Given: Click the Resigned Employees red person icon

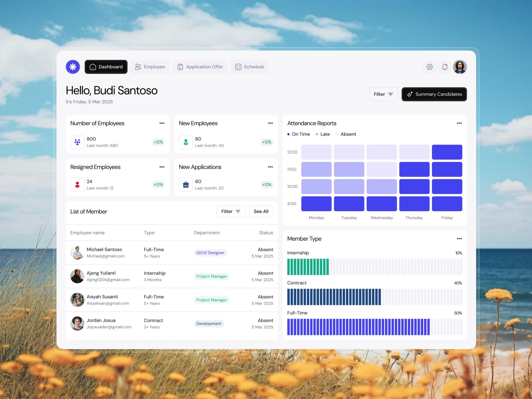Looking at the screenshot, I should [77, 185].
